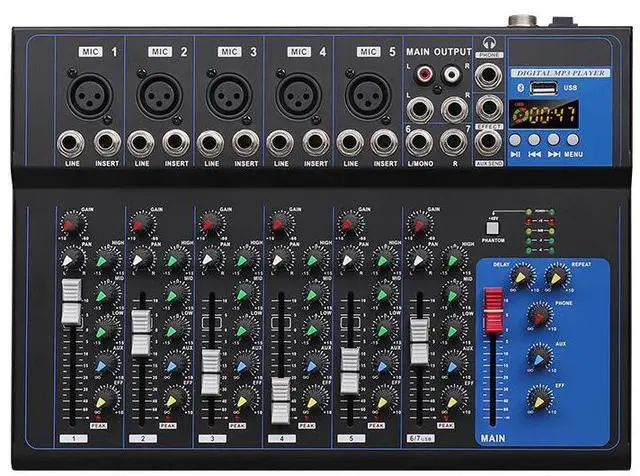Click the red RCA main output L jack
The image size is (640, 476).
425,74
